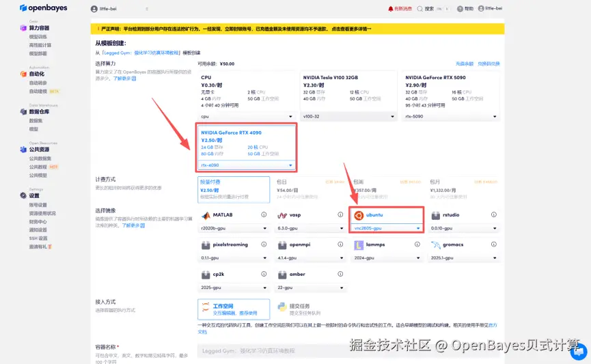Image resolution: width=591 pixels, height=364 pixels.
Task: Open the 数据仓库 section icon
Action: (x=23, y=111)
